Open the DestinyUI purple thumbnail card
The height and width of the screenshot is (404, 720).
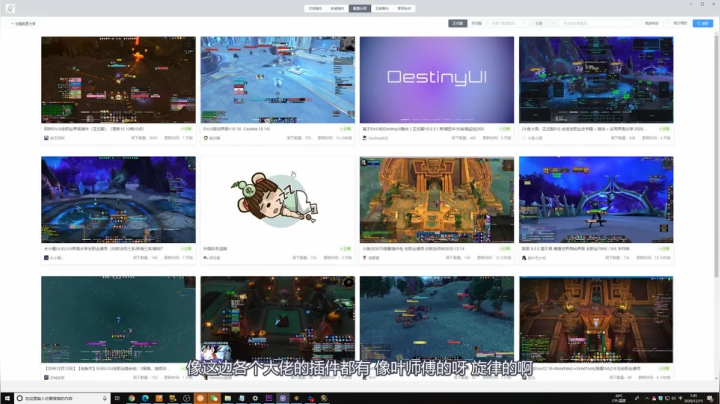pos(437,80)
